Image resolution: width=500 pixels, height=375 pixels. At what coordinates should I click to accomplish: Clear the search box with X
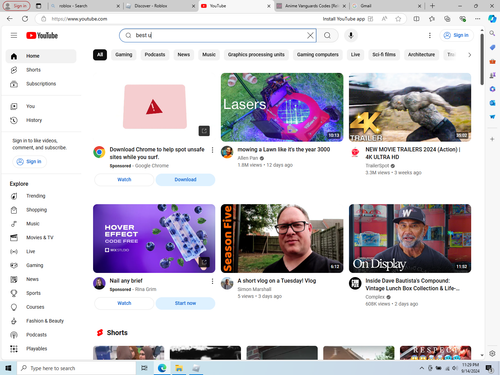click(310, 35)
